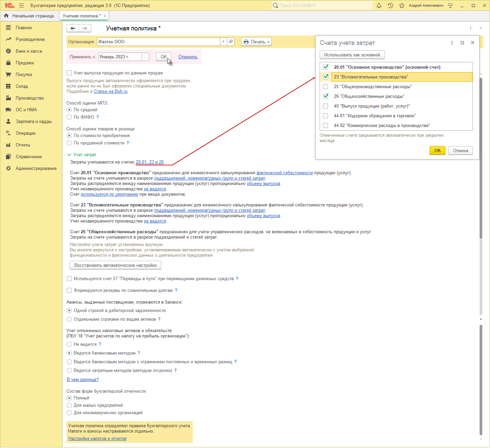The image size is (490, 448).
Task: Select По продажной стоимости option
Action: (69, 143)
